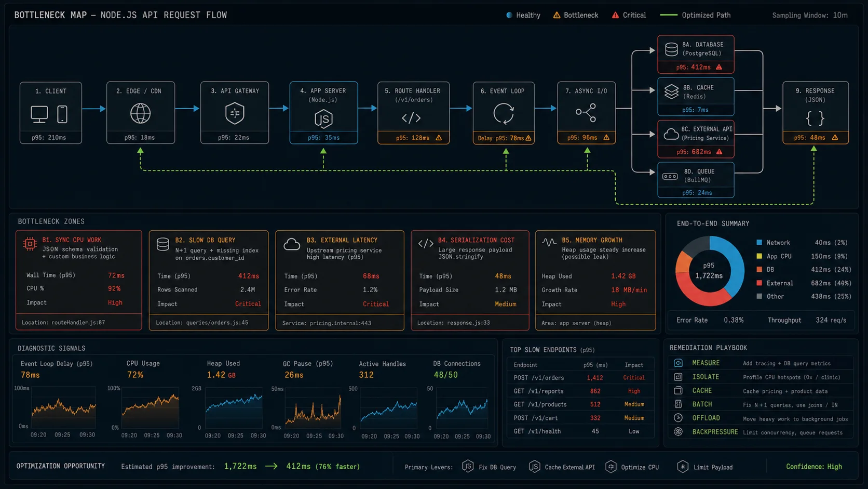Click the BullMQ queue icon
The image size is (868, 489).
pos(670,176)
